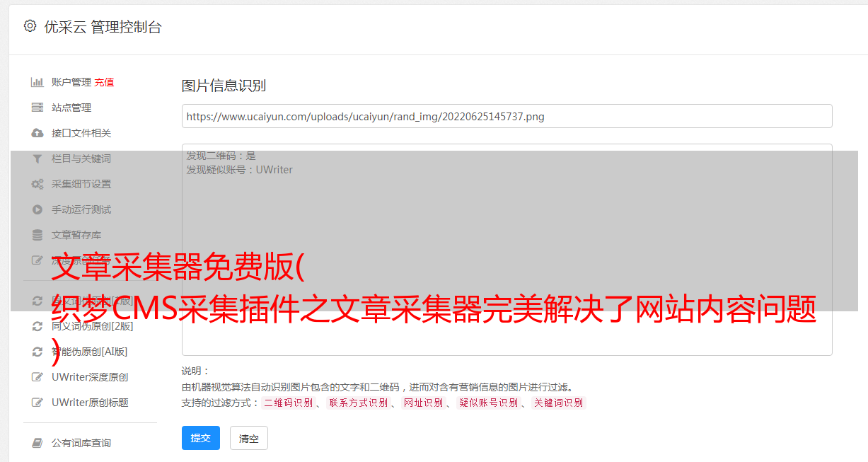Open 同义词伪原创[2版] in the sidebar
This screenshot has width=868, height=462.
coord(92,326)
